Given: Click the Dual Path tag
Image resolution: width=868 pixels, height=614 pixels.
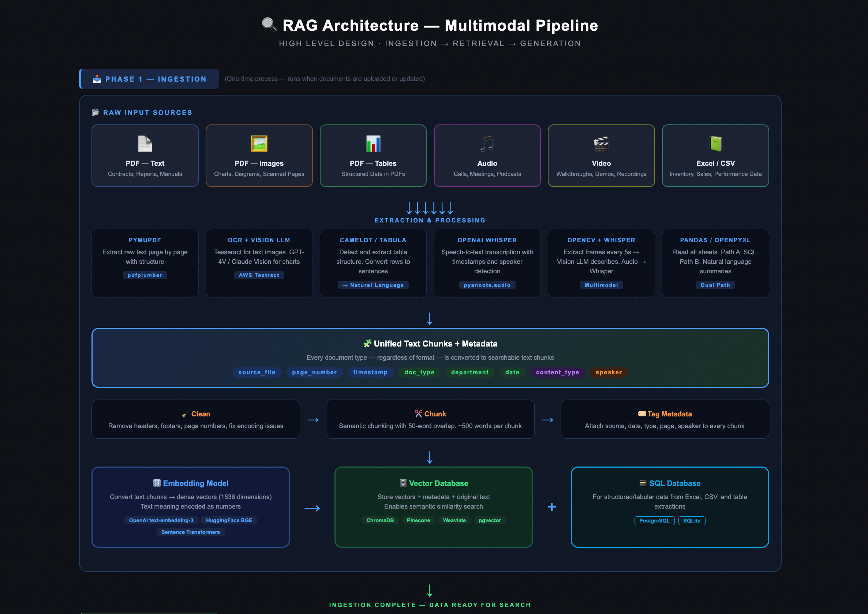Looking at the screenshot, I should [715, 285].
